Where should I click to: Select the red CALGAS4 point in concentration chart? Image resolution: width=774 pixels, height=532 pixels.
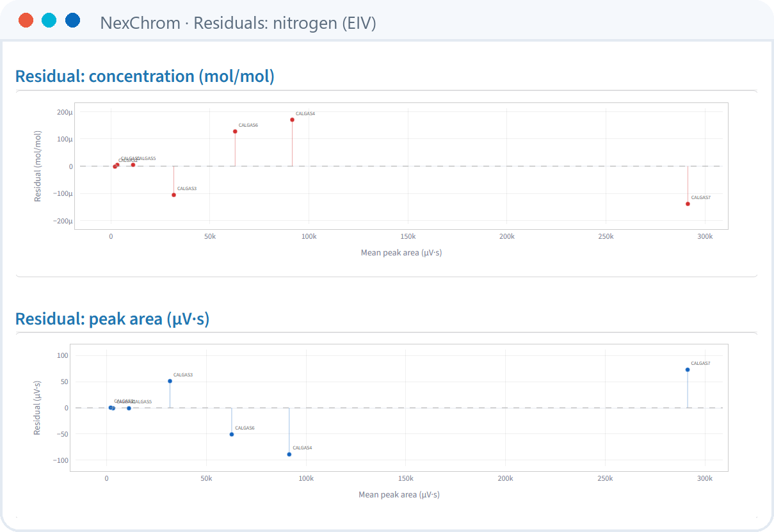click(x=292, y=120)
